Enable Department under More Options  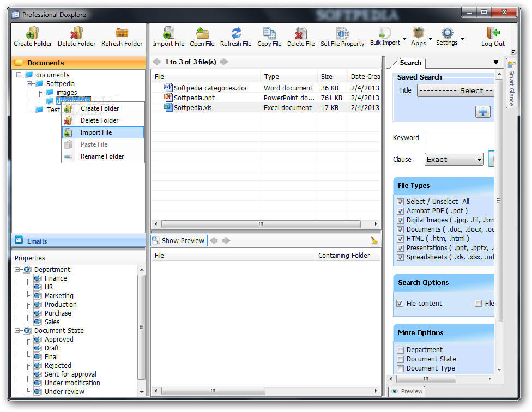click(400, 350)
